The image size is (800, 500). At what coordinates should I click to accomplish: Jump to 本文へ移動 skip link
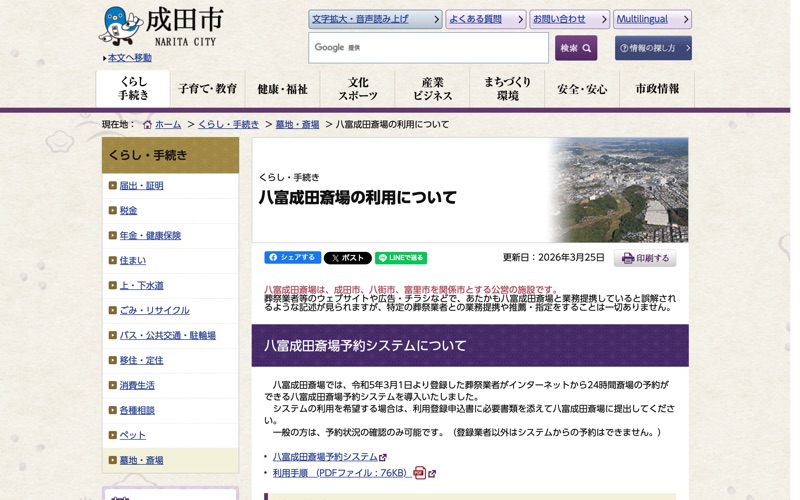(x=130, y=58)
